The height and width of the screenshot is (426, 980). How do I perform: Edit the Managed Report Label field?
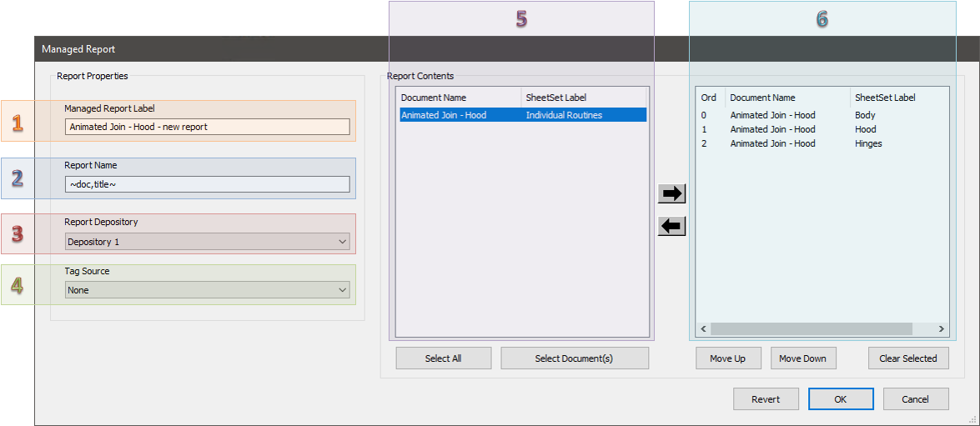(207, 127)
